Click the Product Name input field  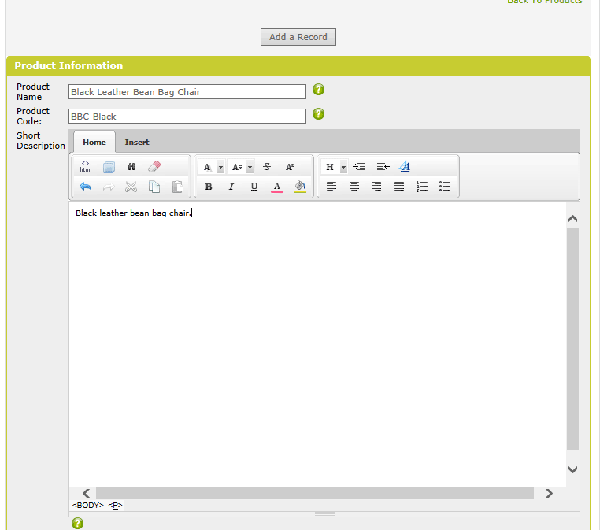click(x=187, y=92)
